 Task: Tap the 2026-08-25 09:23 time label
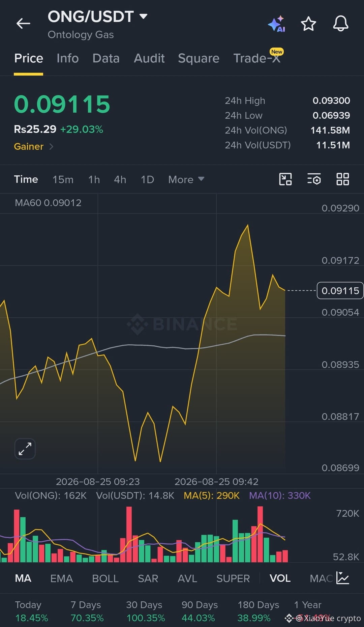coord(98,482)
